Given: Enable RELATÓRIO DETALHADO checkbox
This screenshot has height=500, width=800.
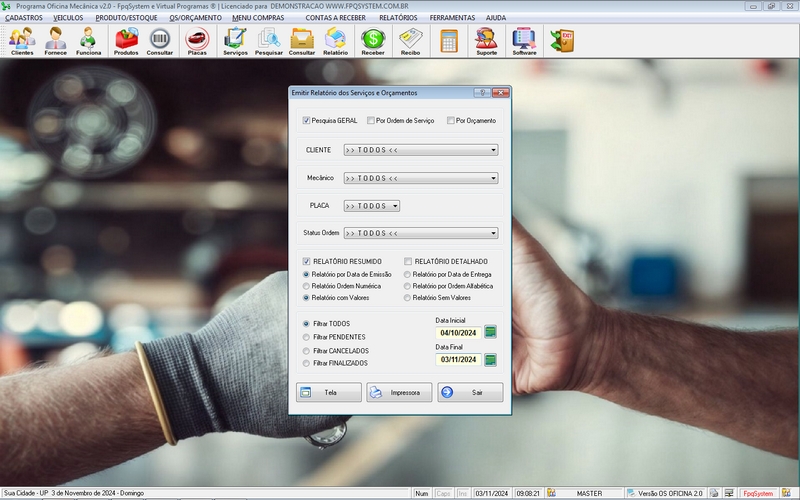Looking at the screenshot, I should 408,261.
